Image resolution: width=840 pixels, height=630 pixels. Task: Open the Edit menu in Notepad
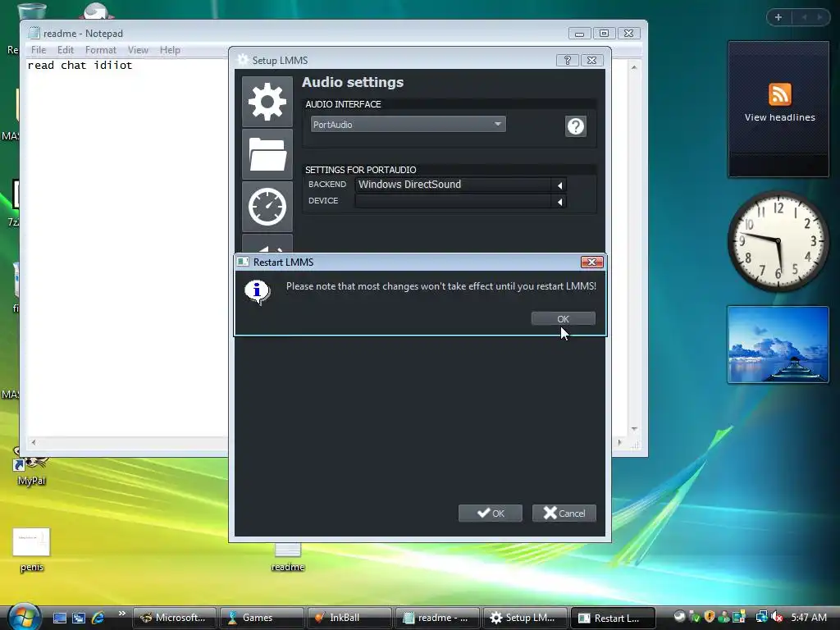click(x=66, y=50)
